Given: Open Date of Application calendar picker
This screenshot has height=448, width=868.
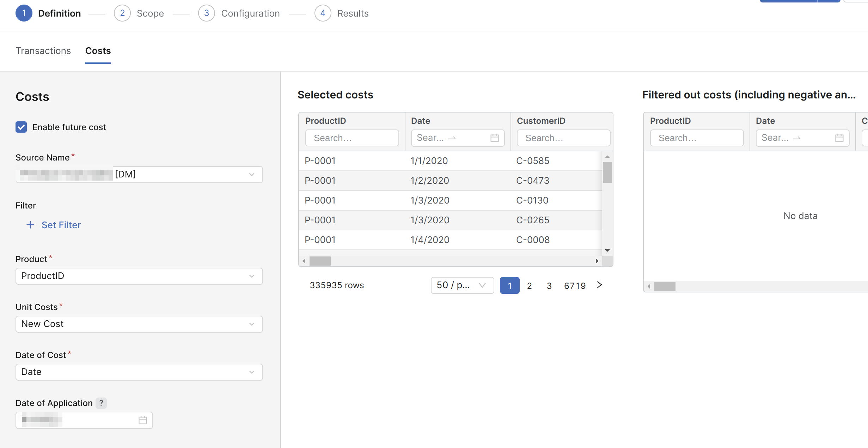Looking at the screenshot, I should [x=142, y=420].
